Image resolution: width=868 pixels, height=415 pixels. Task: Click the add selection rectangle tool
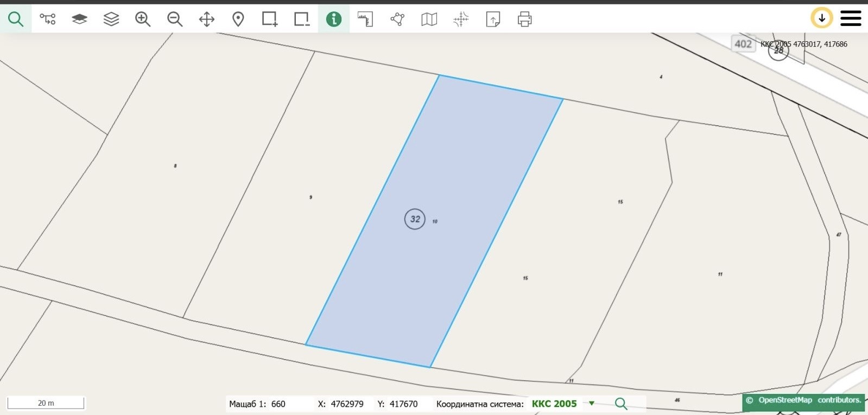(x=270, y=19)
